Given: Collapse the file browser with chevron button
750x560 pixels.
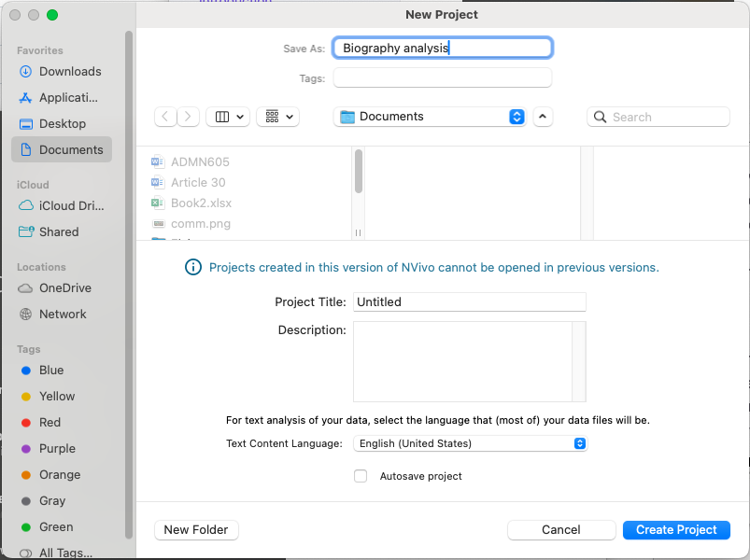Looking at the screenshot, I should tap(543, 117).
